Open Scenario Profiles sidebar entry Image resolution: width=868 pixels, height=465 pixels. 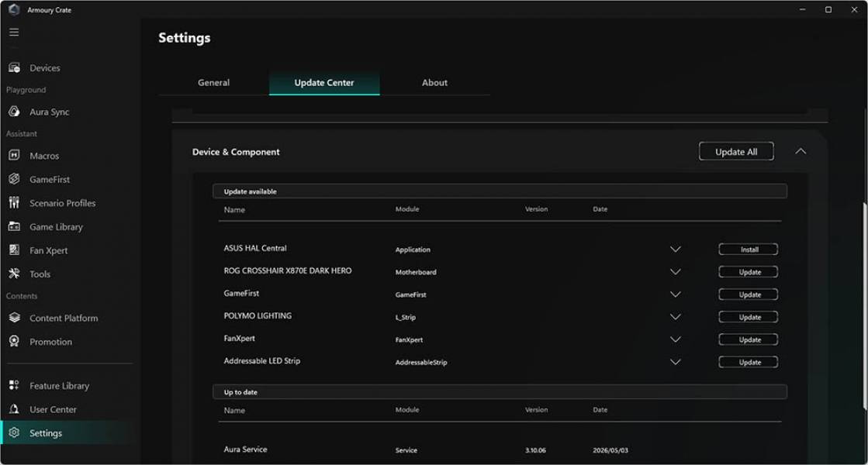pos(63,203)
